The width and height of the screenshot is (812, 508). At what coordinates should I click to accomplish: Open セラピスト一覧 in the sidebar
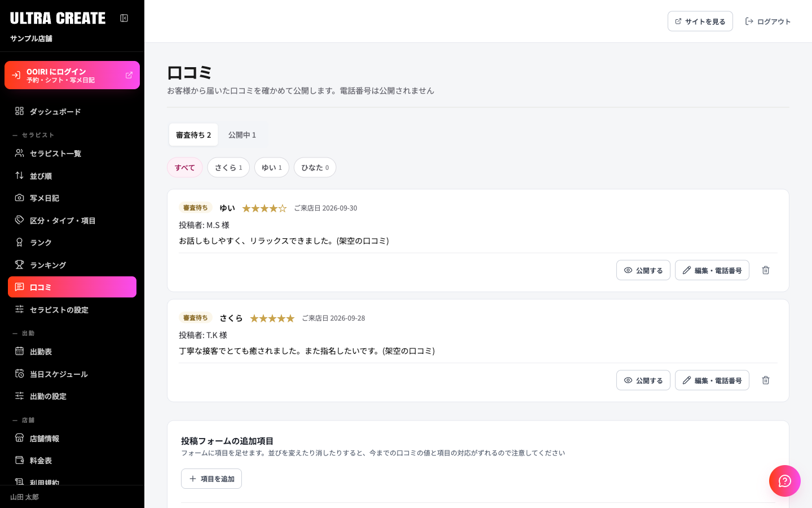click(x=72, y=154)
